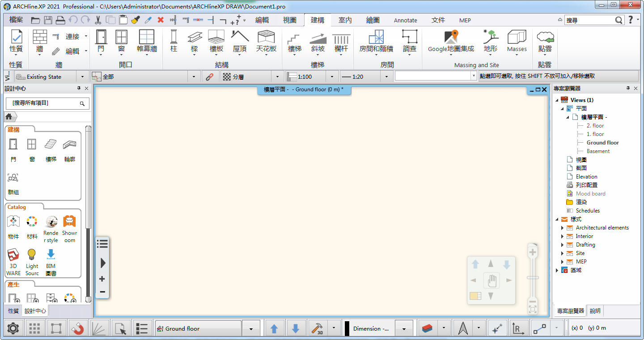Expand the Architectural elements tree node
The height and width of the screenshot is (340, 644).
pyautogui.click(x=562, y=228)
